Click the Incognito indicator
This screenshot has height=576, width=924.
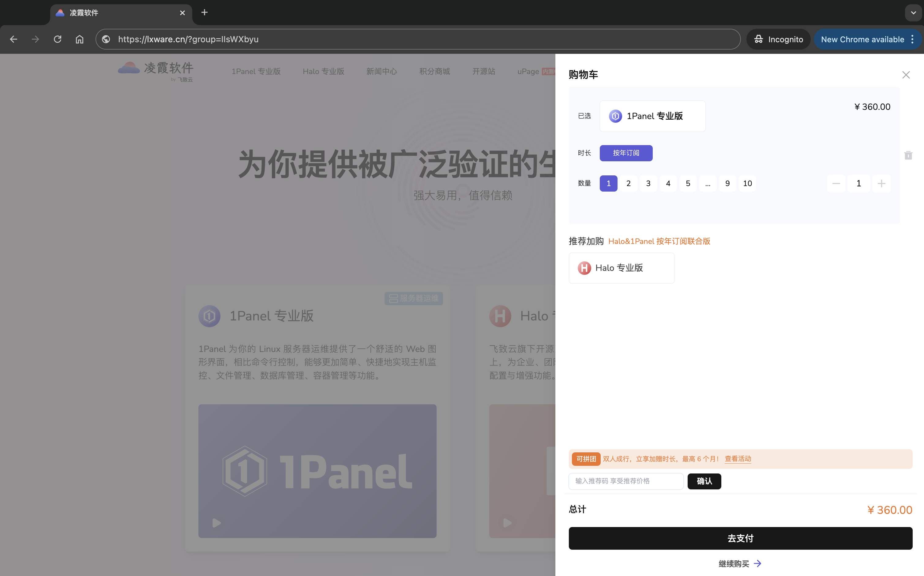778,39
